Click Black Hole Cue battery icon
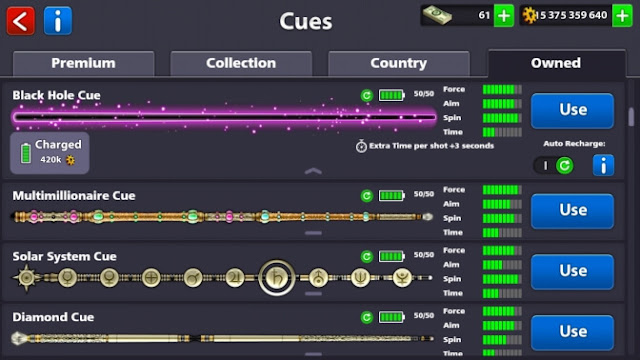 click(x=391, y=96)
